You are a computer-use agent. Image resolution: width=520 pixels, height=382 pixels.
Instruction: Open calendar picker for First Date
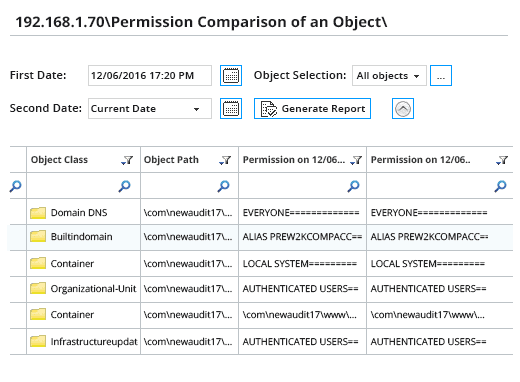tap(231, 75)
